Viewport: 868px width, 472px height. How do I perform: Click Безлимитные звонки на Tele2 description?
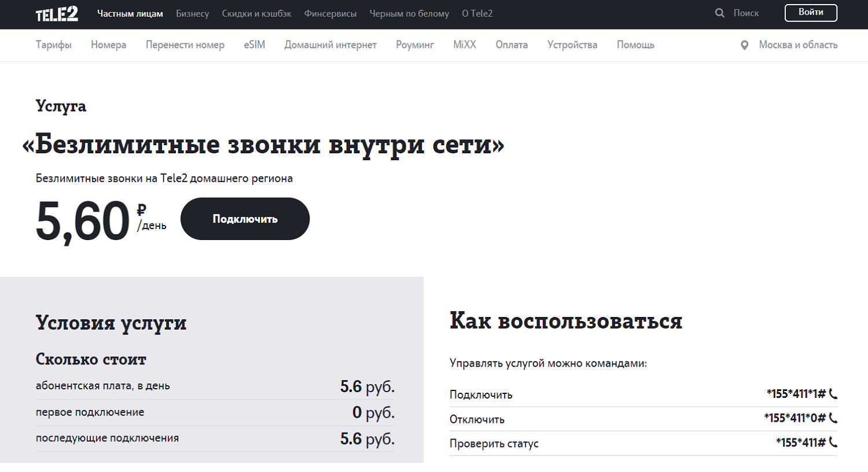(164, 178)
